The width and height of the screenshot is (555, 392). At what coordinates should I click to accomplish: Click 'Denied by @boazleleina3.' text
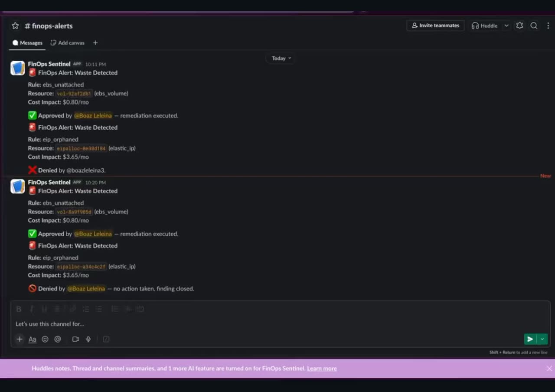tap(72, 170)
